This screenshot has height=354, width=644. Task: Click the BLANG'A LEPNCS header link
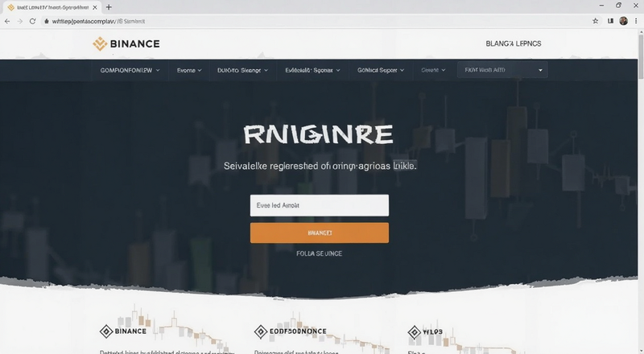click(514, 43)
